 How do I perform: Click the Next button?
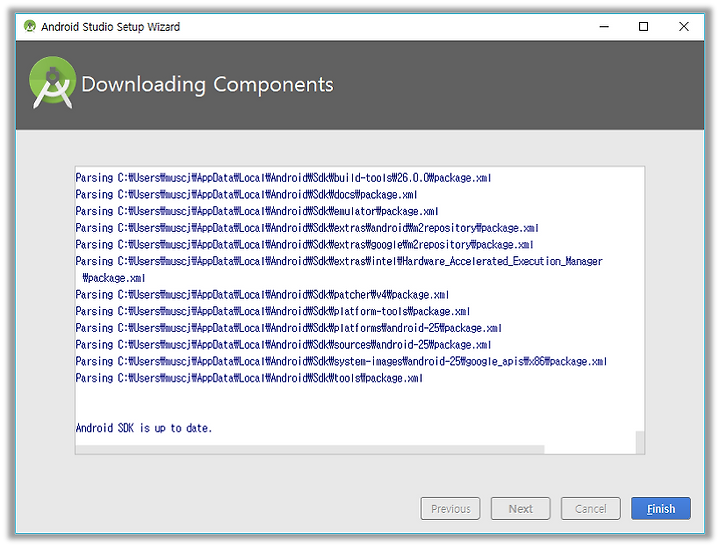pos(520,508)
